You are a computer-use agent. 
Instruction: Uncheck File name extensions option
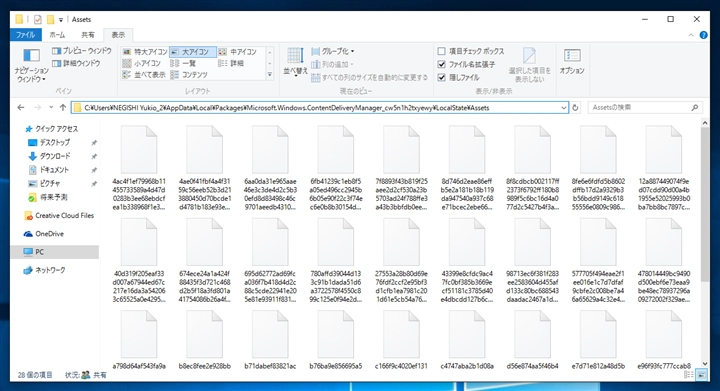coord(467,64)
